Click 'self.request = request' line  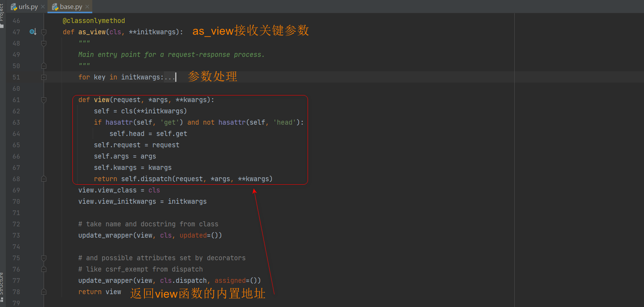137,145
